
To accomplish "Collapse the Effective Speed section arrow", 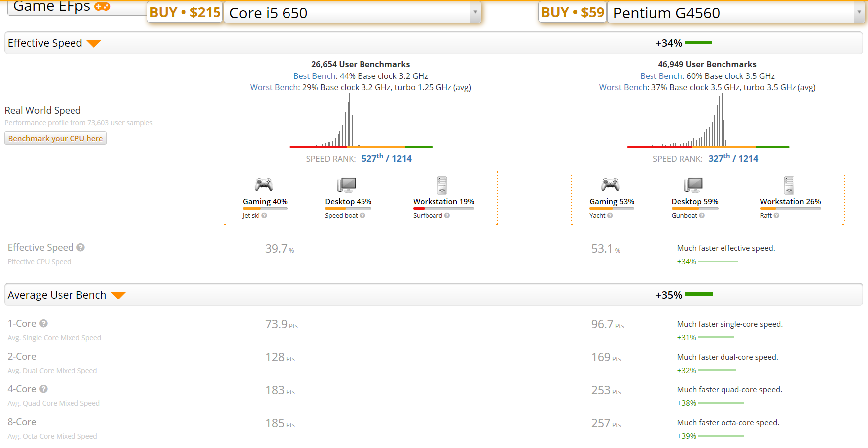I will 94,44.
